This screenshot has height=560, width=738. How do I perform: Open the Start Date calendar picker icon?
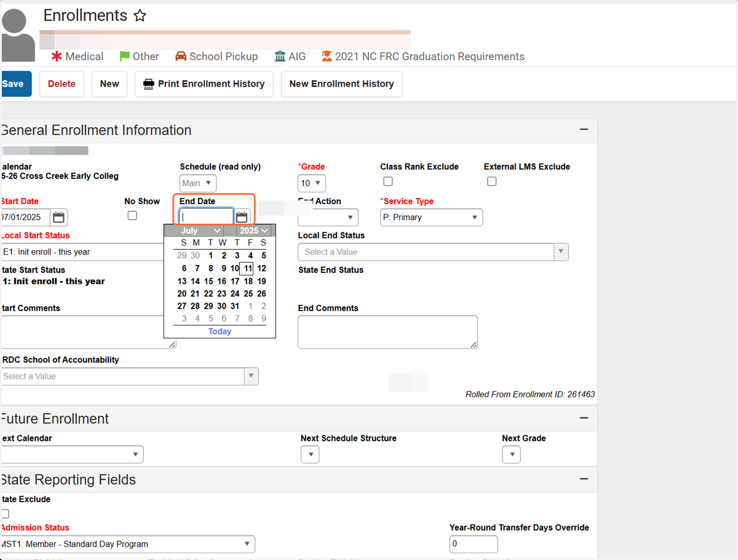pyautogui.click(x=59, y=217)
